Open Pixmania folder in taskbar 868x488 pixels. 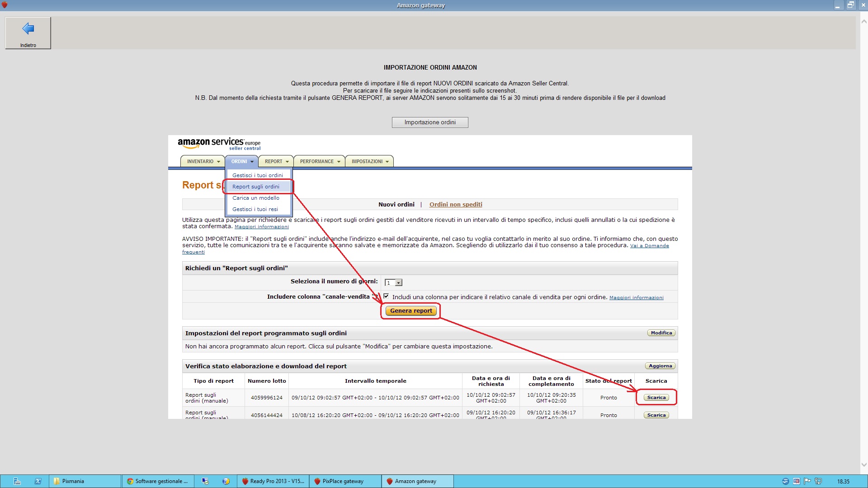(72, 481)
